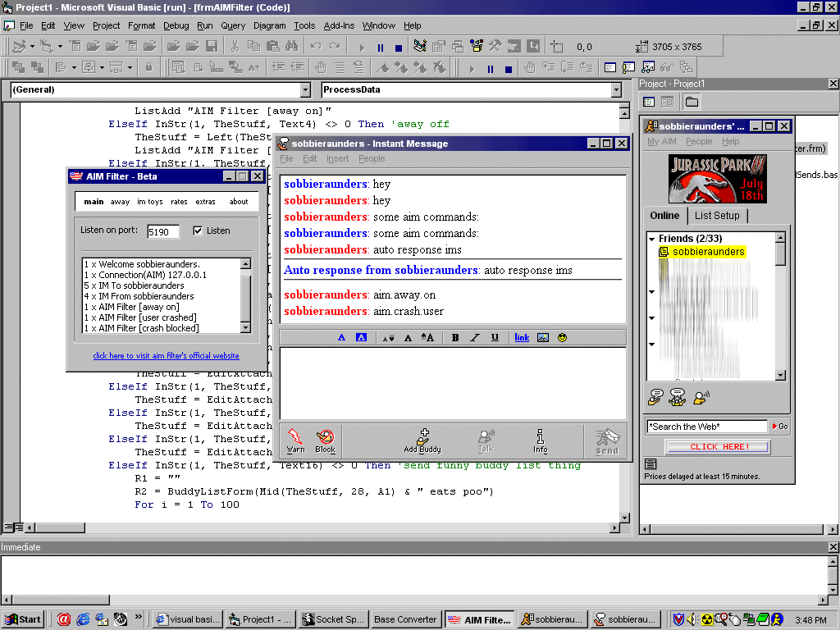Toggle Lock Controls padlock in the toolbar
The width and height of the screenshot is (840, 630).
[x=149, y=67]
